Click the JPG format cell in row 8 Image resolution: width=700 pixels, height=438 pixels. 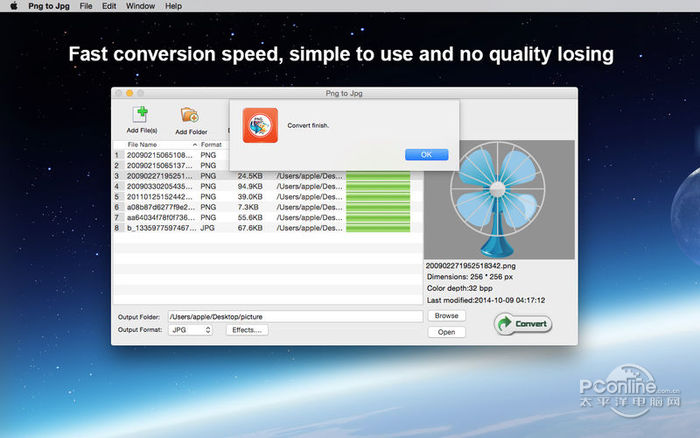pyautogui.click(x=208, y=228)
